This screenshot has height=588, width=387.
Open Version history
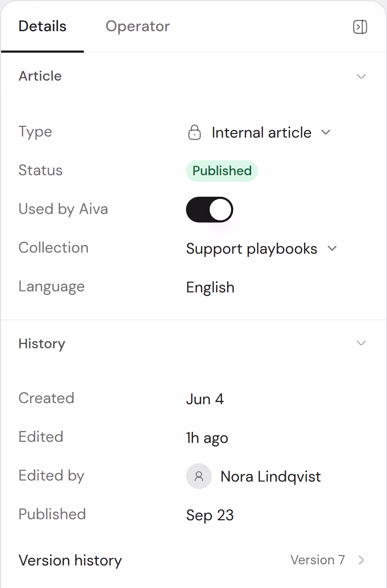point(193,560)
